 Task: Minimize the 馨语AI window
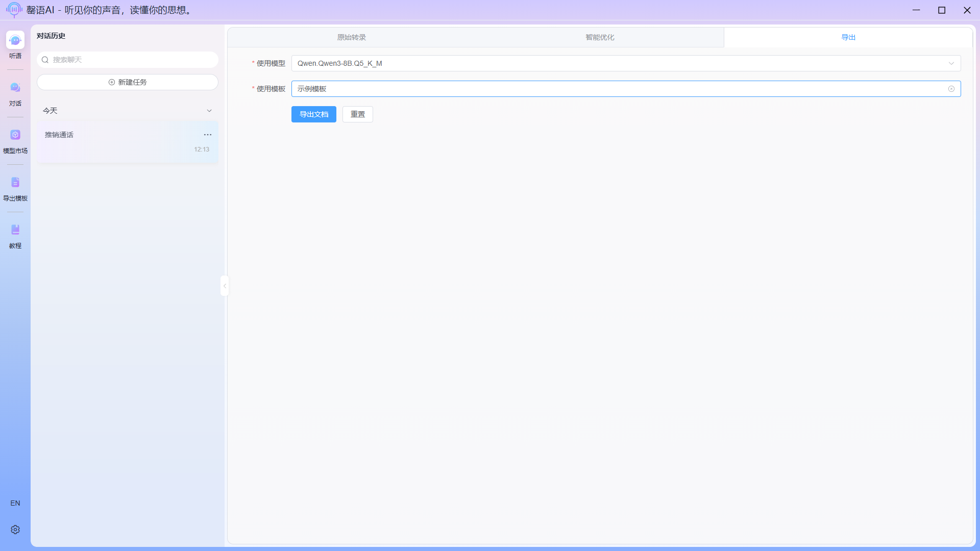(916, 10)
